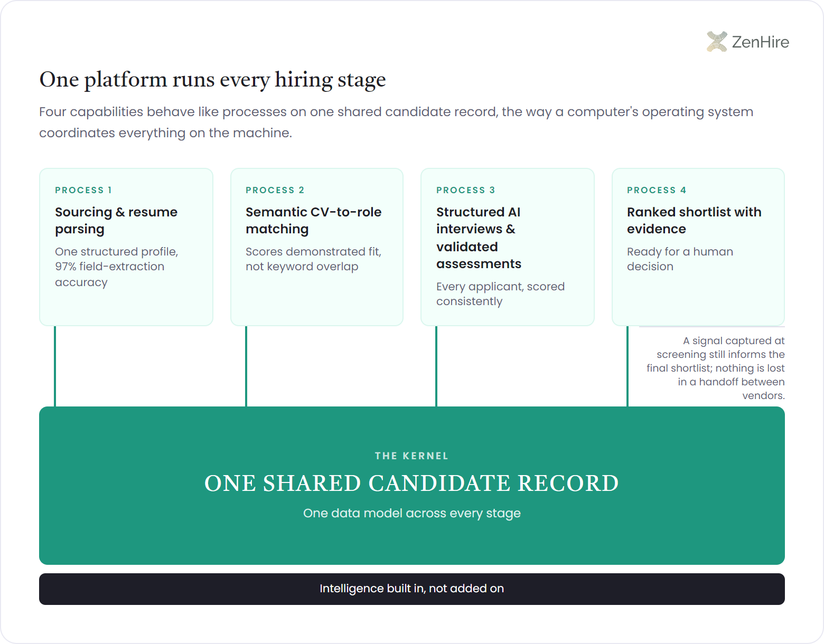Click 'THE KERNEL' label
Viewport: 824px width, 644px height.
(412, 456)
